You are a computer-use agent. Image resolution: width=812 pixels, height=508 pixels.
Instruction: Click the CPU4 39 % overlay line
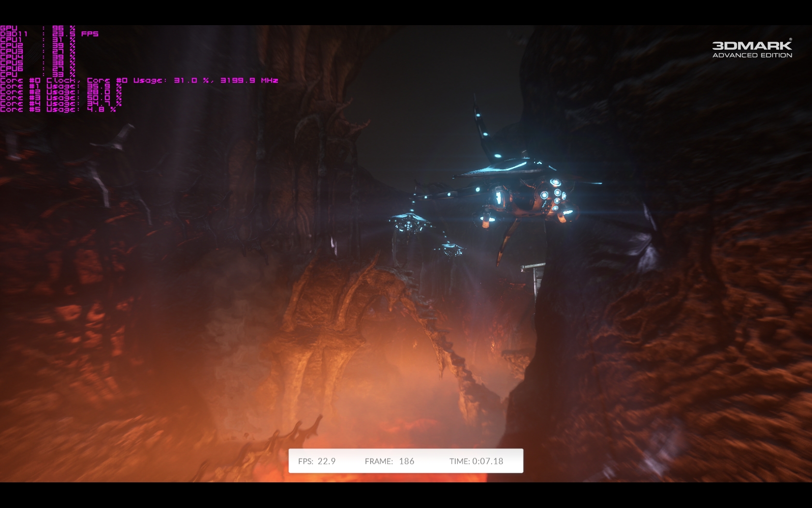coord(38,57)
